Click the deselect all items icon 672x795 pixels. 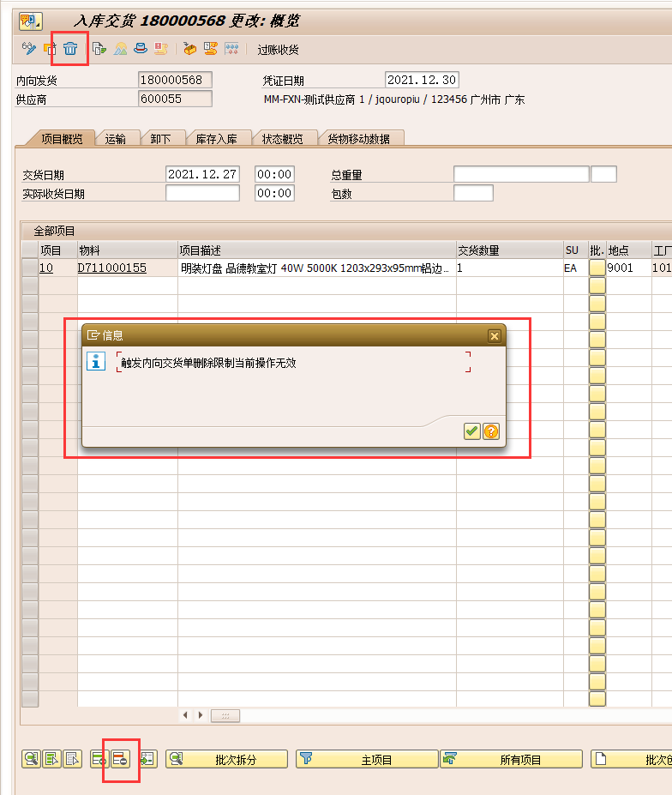click(73, 759)
